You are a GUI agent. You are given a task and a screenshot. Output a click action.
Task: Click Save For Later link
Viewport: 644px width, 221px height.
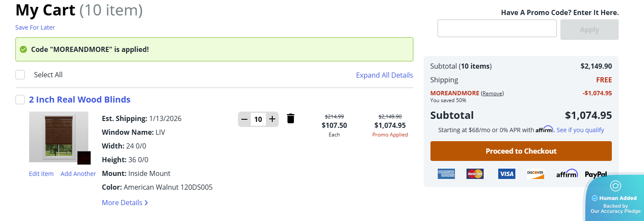(x=35, y=27)
